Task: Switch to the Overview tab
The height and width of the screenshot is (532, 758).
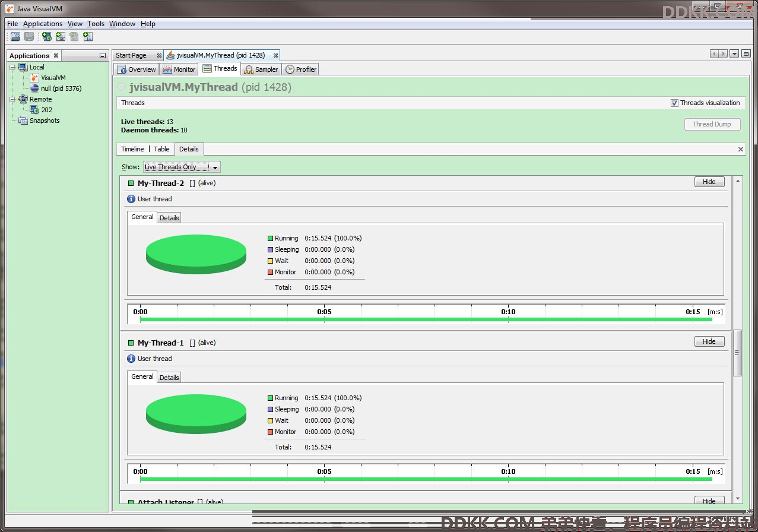Action: click(137, 69)
